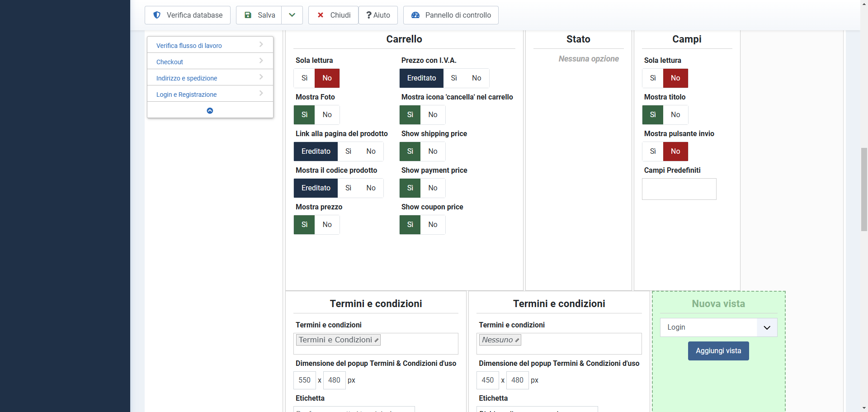Click the Campi Predefiniti input field
Viewport: 868px width, 412px height.
pyautogui.click(x=679, y=189)
